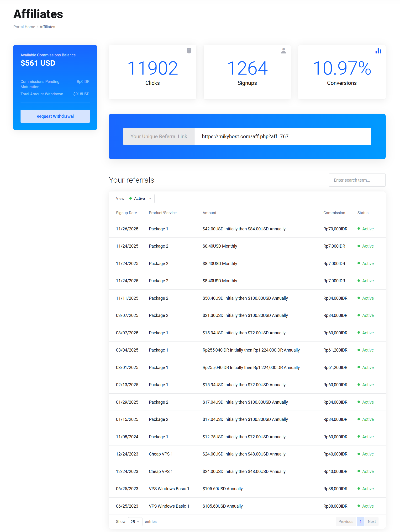Focus the referrals search term field
The image size is (400, 532).
(357, 180)
